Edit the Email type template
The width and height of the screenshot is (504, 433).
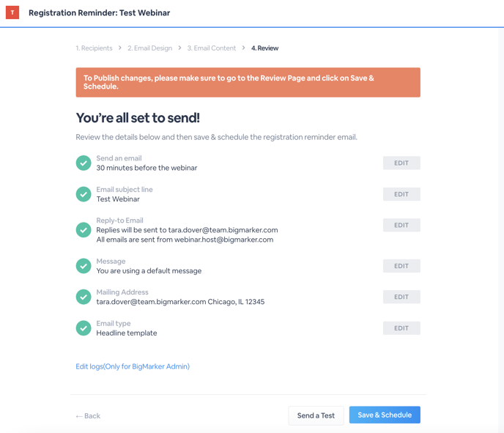401,328
